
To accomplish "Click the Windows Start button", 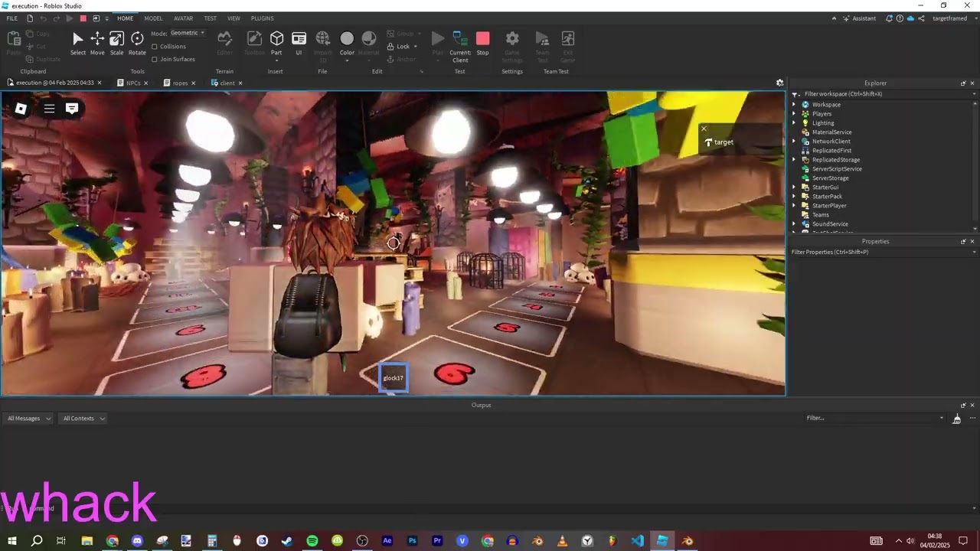I will (x=11, y=541).
